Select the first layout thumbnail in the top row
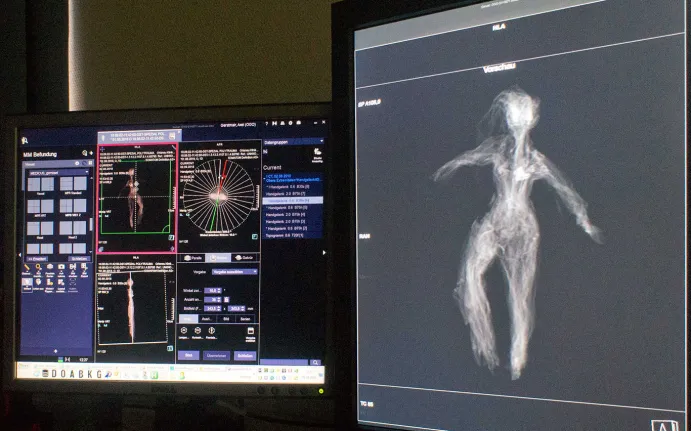691x431 pixels. [x=41, y=184]
